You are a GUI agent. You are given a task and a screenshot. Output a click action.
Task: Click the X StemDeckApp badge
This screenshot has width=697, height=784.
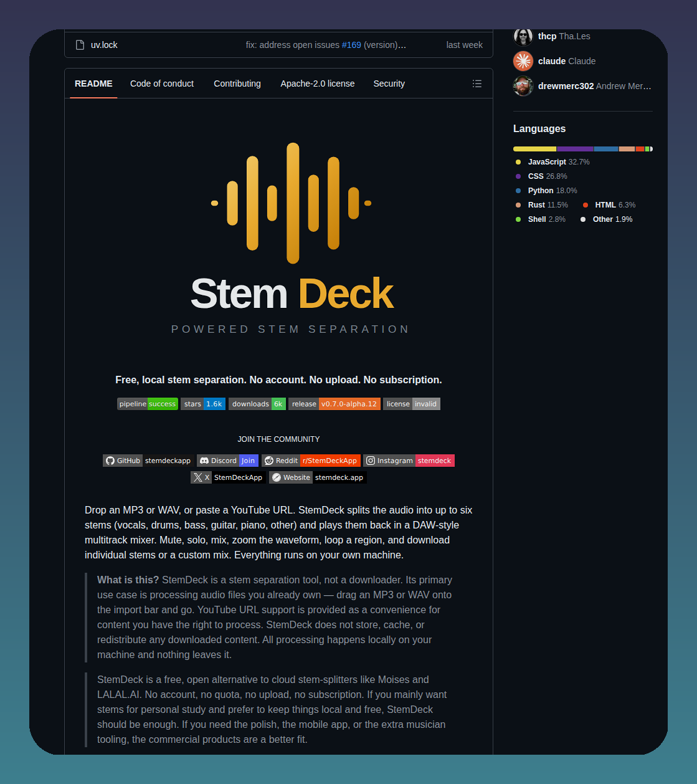pyautogui.click(x=228, y=477)
